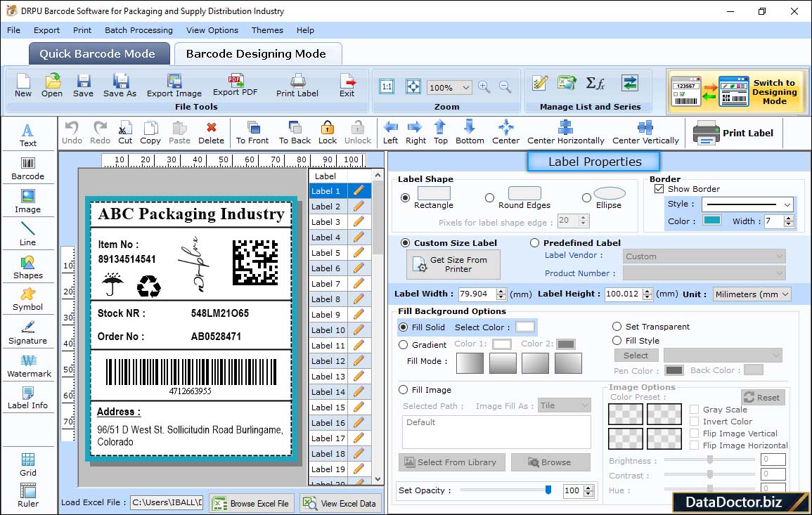Image resolution: width=812 pixels, height=515 pixels.
Task: Select the Rectangle label shape
Action: tap(405, 197)
